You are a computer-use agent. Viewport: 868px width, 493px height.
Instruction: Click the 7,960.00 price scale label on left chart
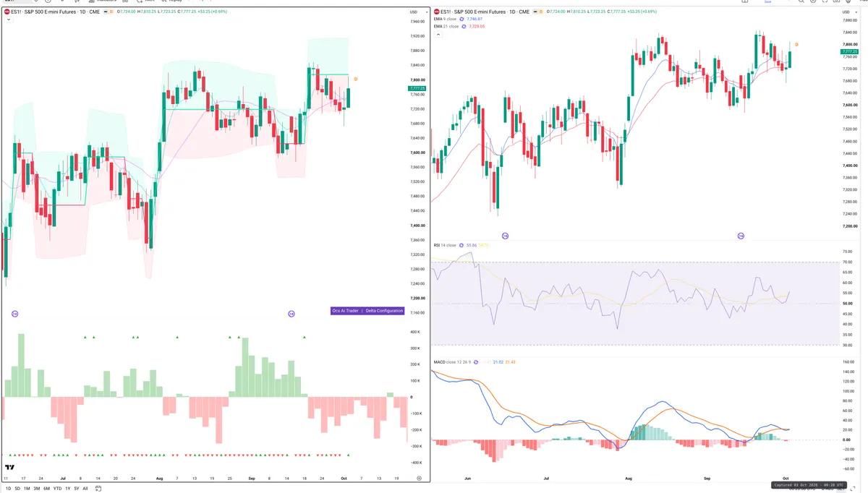tap(417, 22)
